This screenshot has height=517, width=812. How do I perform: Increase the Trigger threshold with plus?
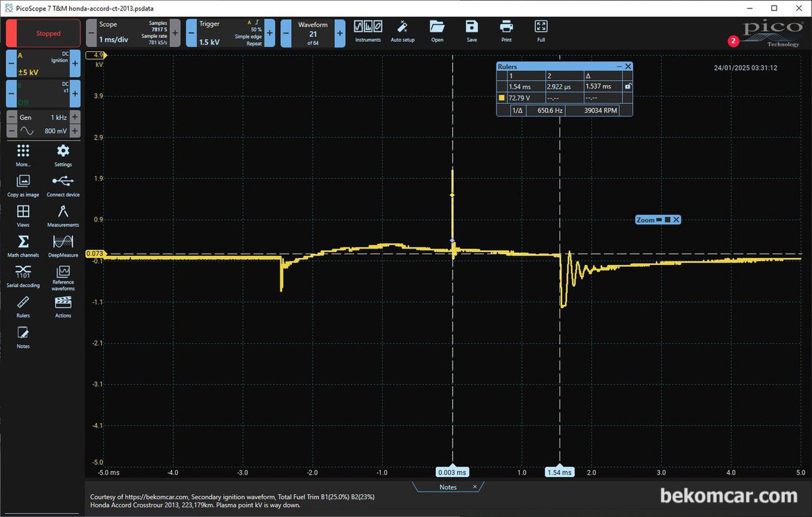270,33
